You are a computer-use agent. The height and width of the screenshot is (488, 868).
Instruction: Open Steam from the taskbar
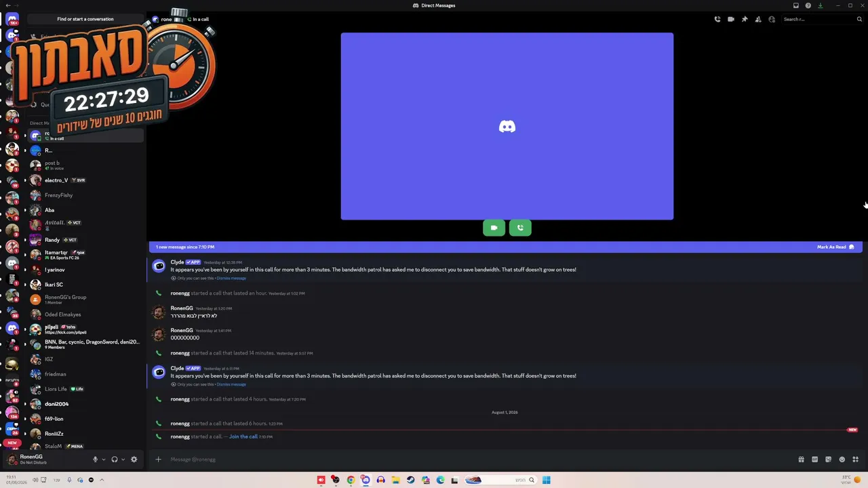coord(410,481)
